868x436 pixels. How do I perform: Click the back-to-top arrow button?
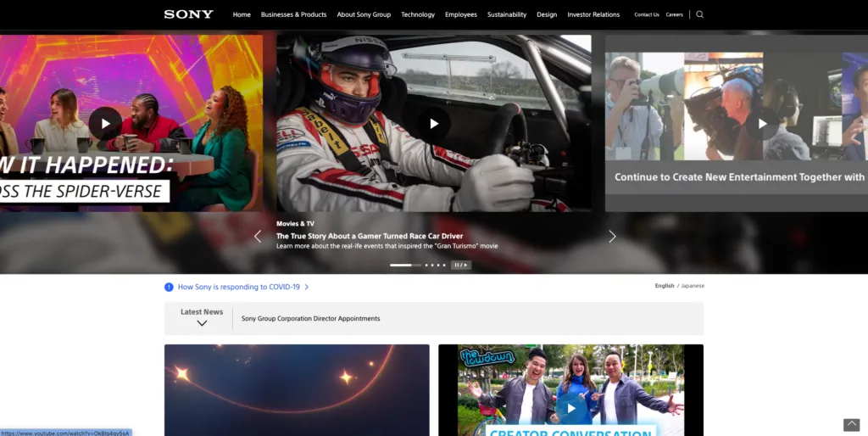pos(851,425)
